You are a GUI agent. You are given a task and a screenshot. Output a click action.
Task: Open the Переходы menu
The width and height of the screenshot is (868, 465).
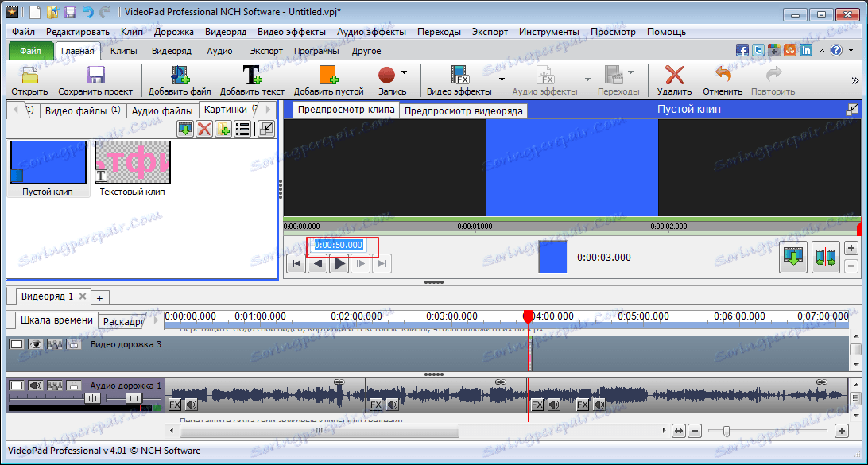tap(439, 32)
